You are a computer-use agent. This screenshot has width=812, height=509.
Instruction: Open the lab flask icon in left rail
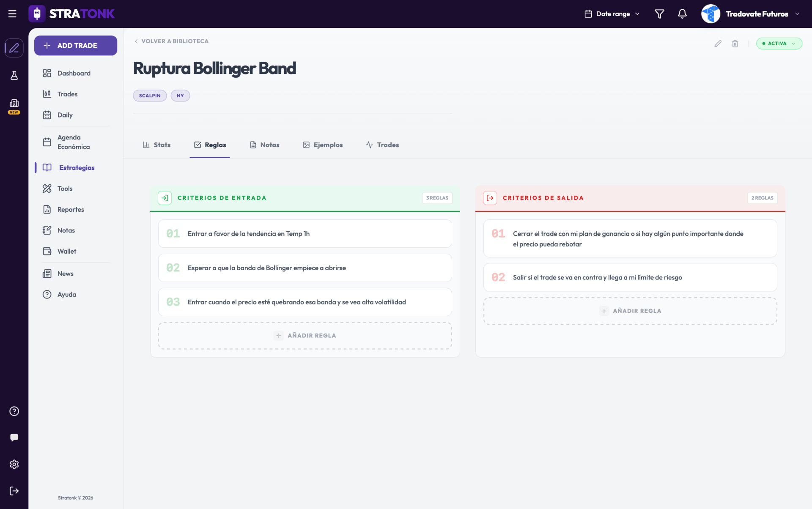pyautogui.click(x=14, y=76)
